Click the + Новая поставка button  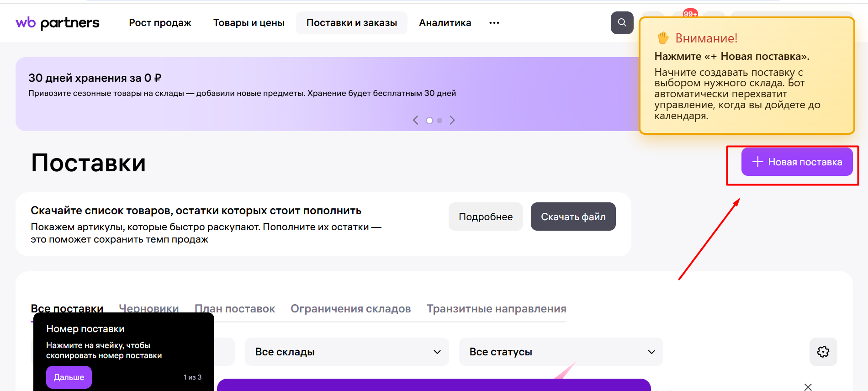pos(797,162)
